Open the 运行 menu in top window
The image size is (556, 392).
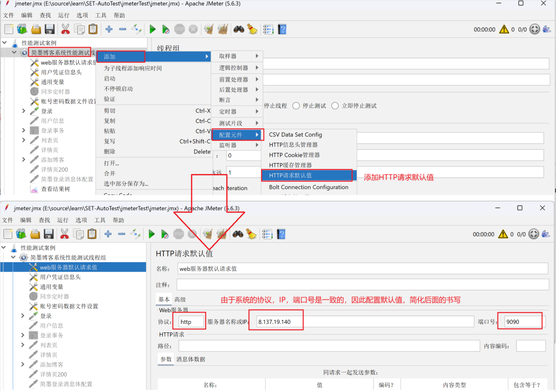pyautogui.click(x=64, y=15)
